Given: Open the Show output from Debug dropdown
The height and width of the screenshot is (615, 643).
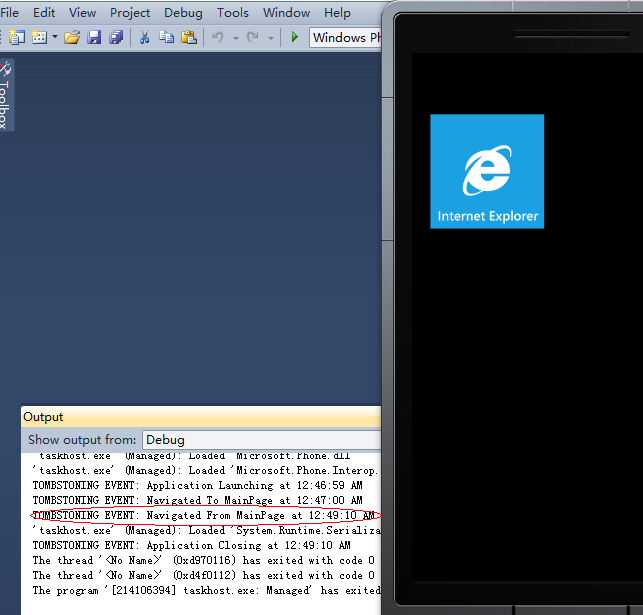Looking at the screenshot, I should point(262,440).
